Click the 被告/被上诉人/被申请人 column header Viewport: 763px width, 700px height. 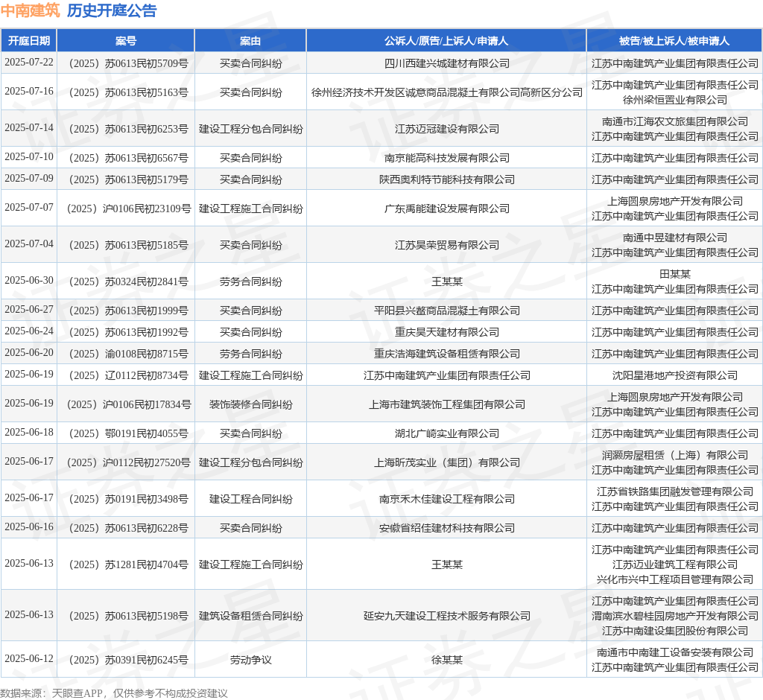674,41
